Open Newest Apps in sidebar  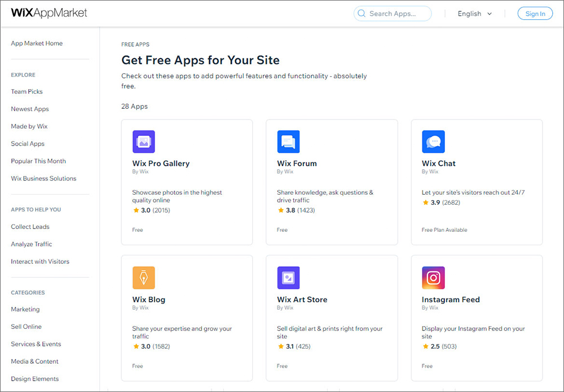click(30, 109)
